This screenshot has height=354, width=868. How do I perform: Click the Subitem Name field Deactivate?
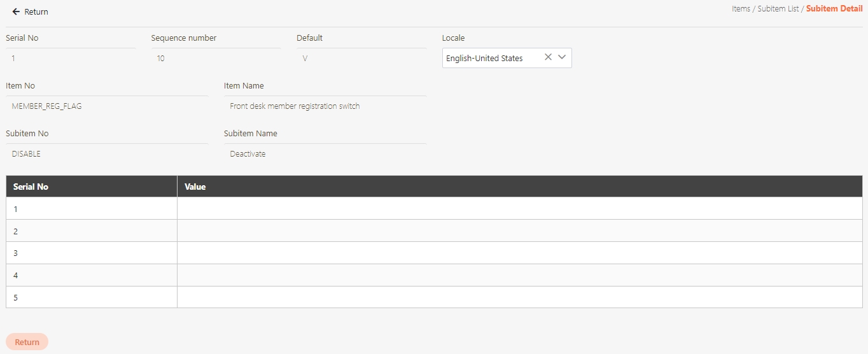325,154
